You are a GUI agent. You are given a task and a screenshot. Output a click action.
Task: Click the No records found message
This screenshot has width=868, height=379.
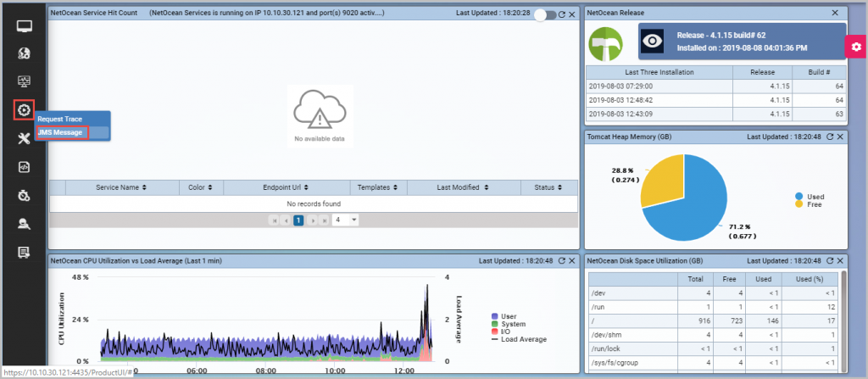click(x=314, y=203)
